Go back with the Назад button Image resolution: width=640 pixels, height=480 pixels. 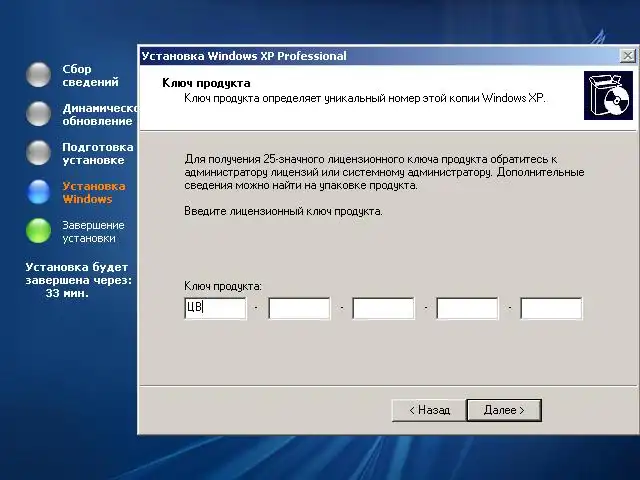pyautogui.click(x=429, y=410)
